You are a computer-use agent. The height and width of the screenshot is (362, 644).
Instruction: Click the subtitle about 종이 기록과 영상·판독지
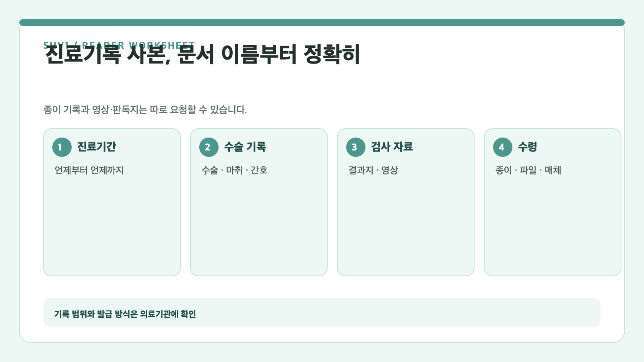pos(145,110)
